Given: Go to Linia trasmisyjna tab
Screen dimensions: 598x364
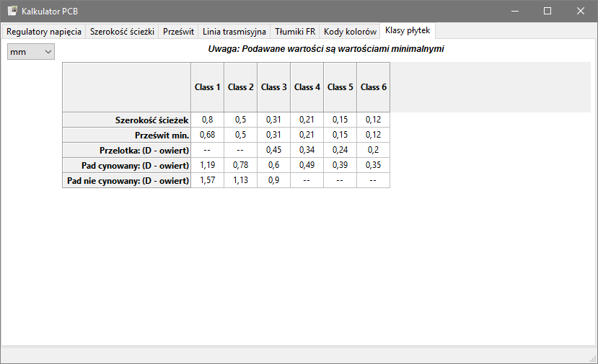Looking at the screenshot, I should 234,32.
